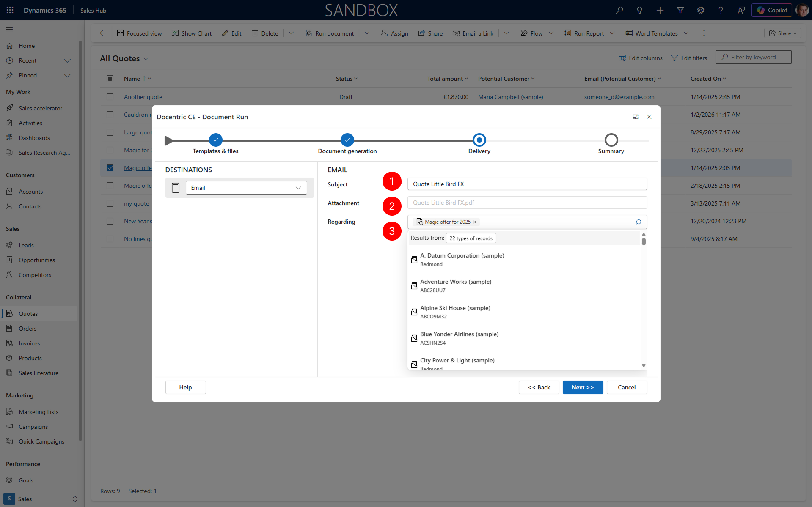812x507 pixels.
Task: Click the Templates & files step circle
Action: (x=216, y=140)
